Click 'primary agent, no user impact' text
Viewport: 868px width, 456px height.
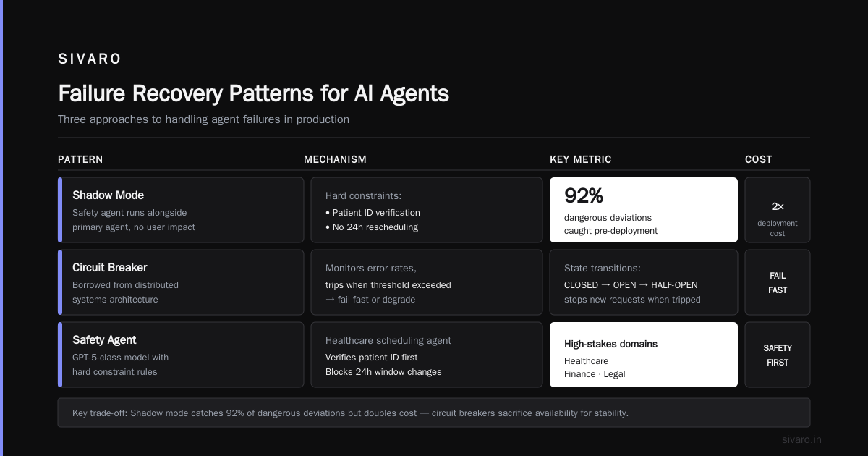(134, 227)
